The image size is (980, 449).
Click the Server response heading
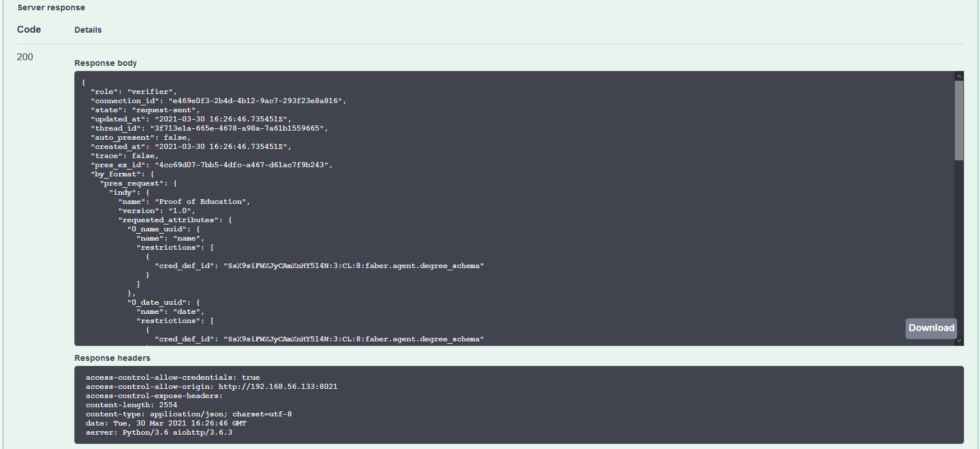(51, 7)
